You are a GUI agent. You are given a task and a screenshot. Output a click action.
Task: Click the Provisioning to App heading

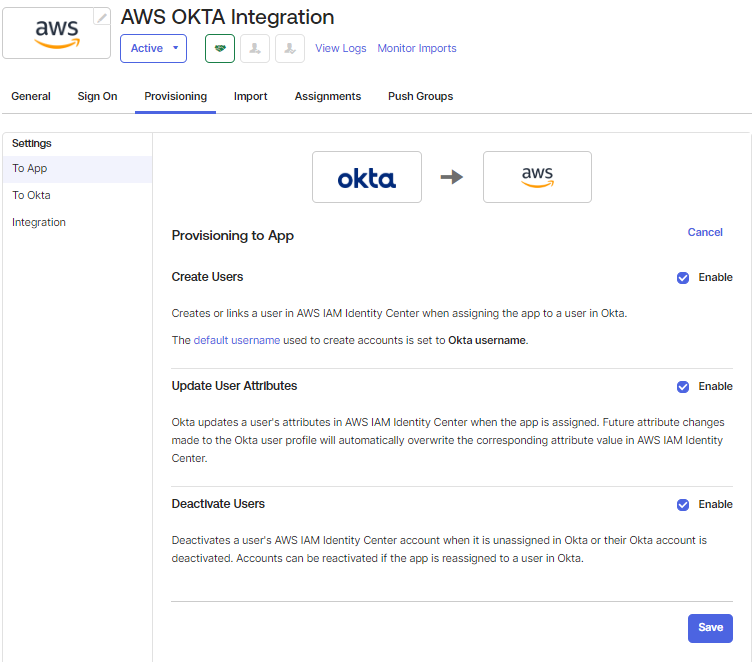pyautogui.click(x=233, y=236)
